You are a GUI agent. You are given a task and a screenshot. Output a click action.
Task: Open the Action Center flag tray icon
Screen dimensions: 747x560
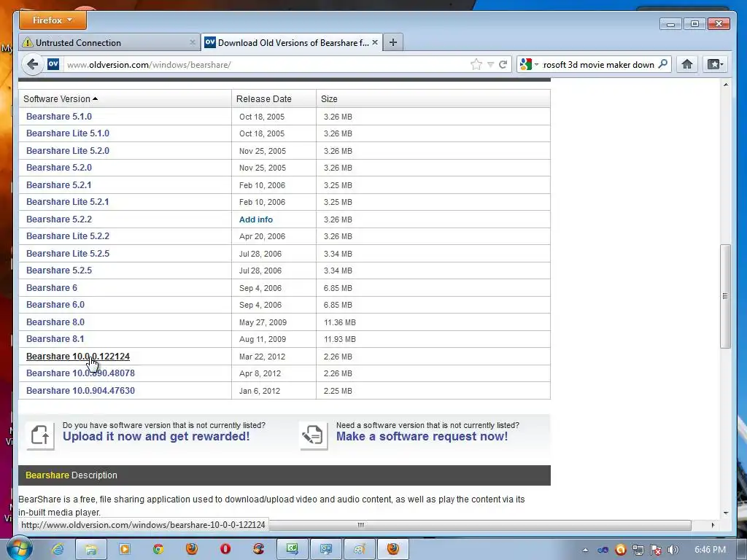(x=656, y=550)
